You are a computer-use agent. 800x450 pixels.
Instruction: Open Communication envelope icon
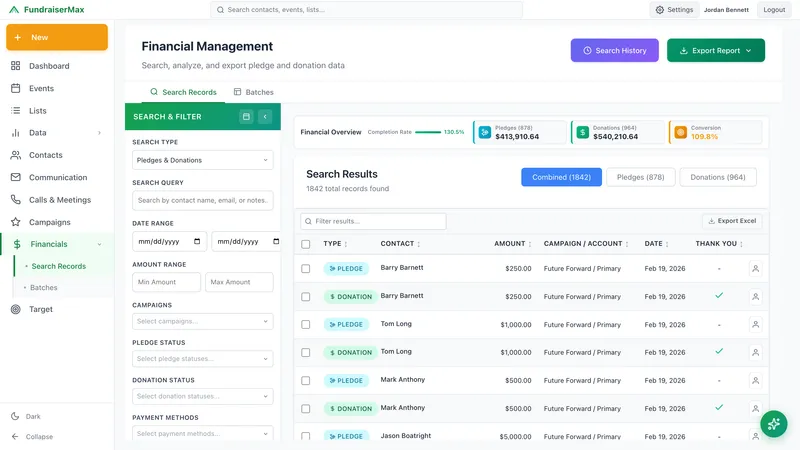[16, 178]
